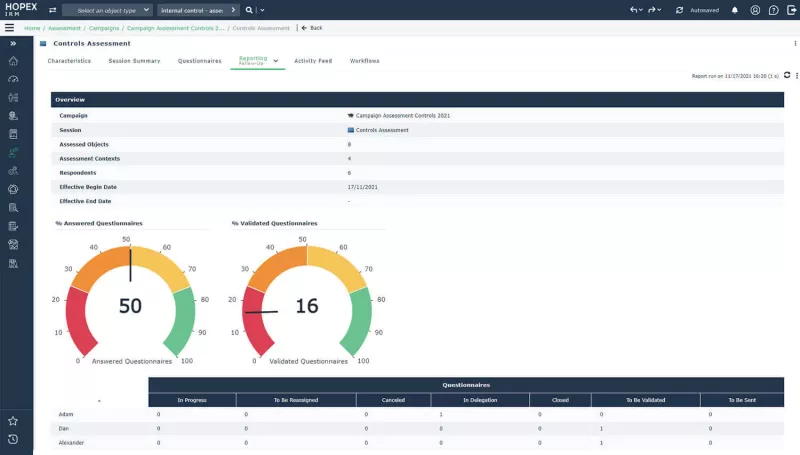
Task: Open the sidebar icon below document edit
Action: [x=13, y=244]
